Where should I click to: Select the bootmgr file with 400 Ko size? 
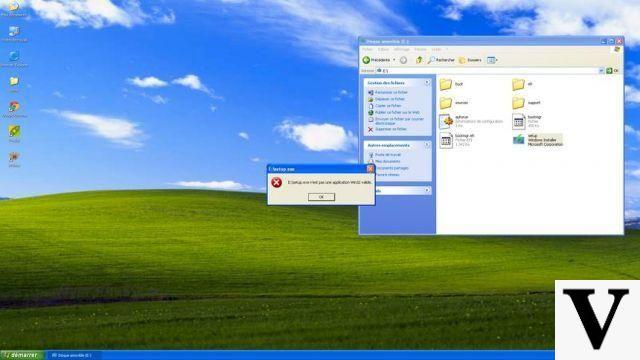(527, 121)
